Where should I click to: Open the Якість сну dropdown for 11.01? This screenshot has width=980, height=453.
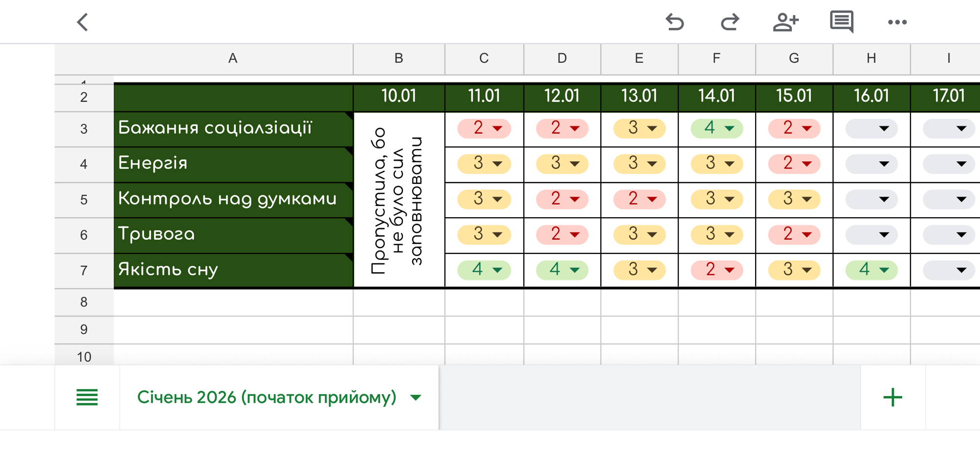pyautogui.click(x=484, y=270)
